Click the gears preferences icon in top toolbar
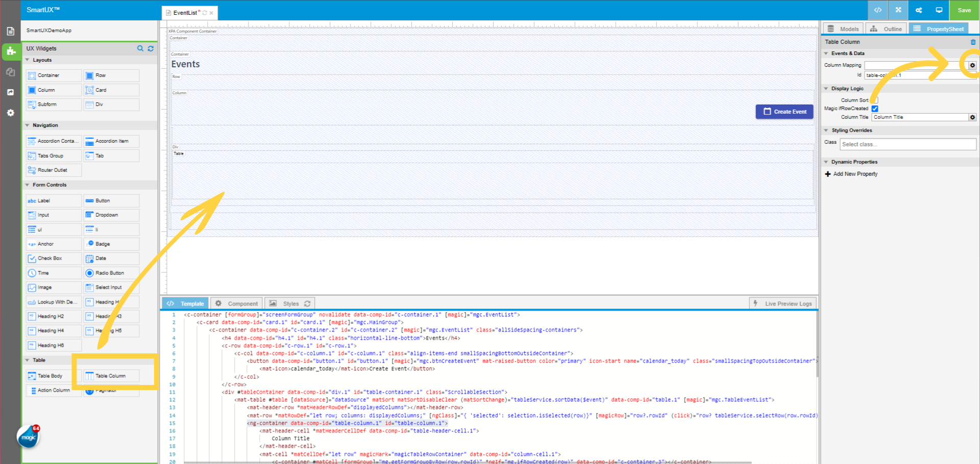 tap(918, 10)
